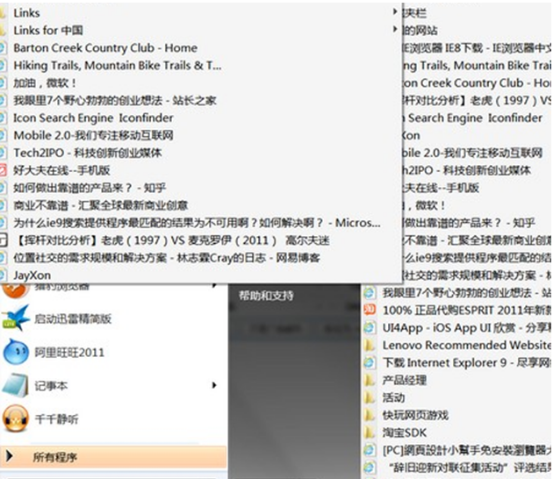Expand the Links folder submenu arrow
This screenshot has height=480, width=554.
[x=395, y=12]
